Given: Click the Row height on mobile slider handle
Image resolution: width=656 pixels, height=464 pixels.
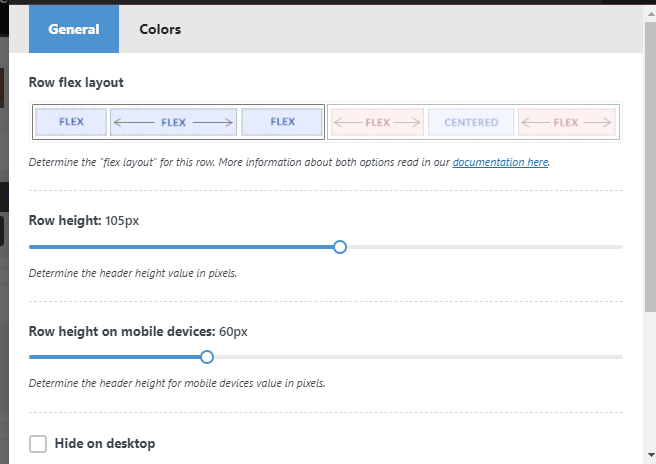Looking at the screenshot, I should (207, 357).
